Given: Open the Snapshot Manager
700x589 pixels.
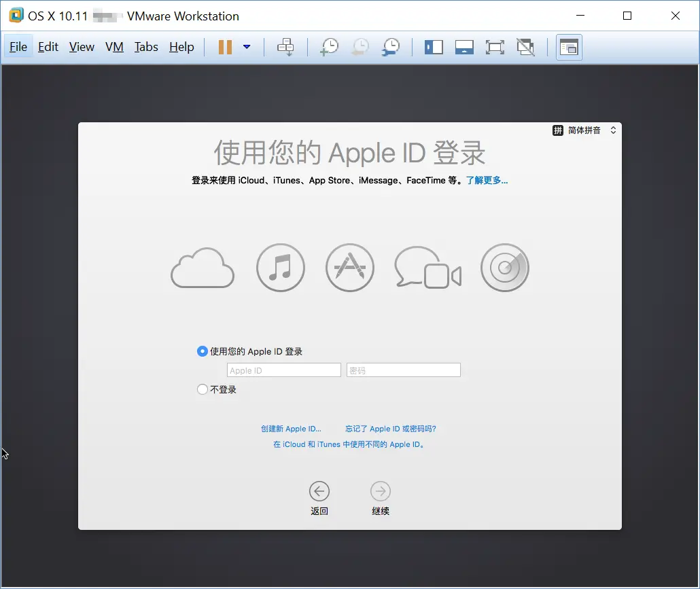Looking at the screenshot, I should point(390,47).
